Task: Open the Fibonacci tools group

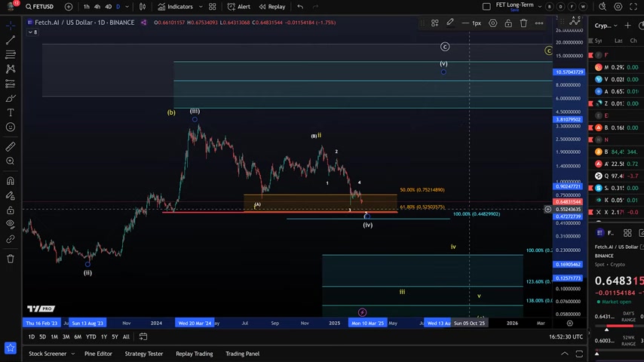Action: coord(11,54)
